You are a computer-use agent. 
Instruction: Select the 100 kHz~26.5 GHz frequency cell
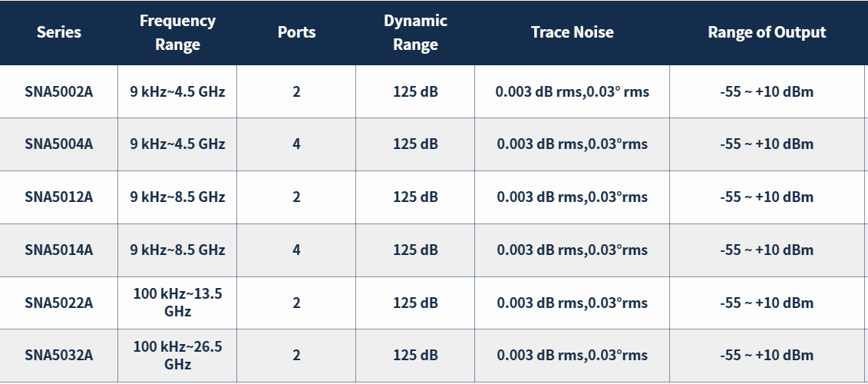177,355
